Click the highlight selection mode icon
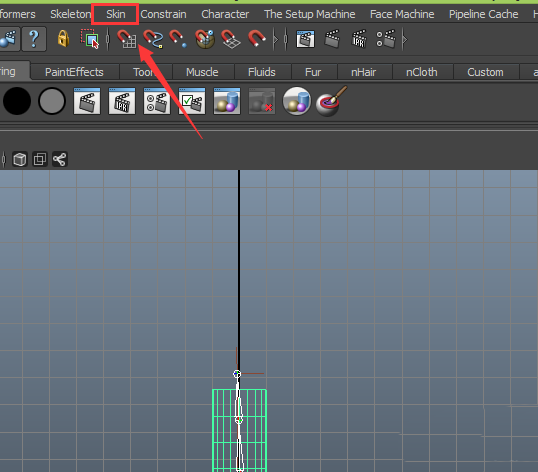The height and width of the screenshot is (472, 538). [90, 39]
